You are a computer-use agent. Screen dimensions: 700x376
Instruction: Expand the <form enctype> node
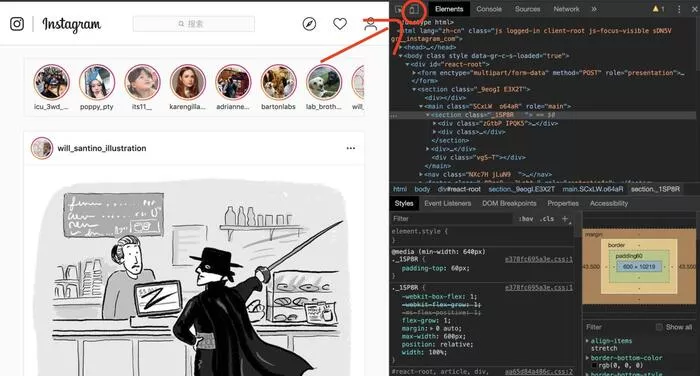click(x=414, y=73)
